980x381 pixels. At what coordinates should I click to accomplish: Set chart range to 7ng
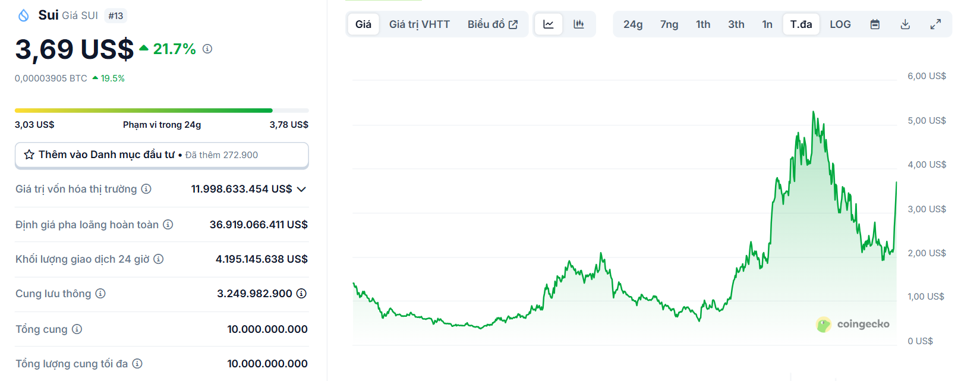(x=669, y=24)
